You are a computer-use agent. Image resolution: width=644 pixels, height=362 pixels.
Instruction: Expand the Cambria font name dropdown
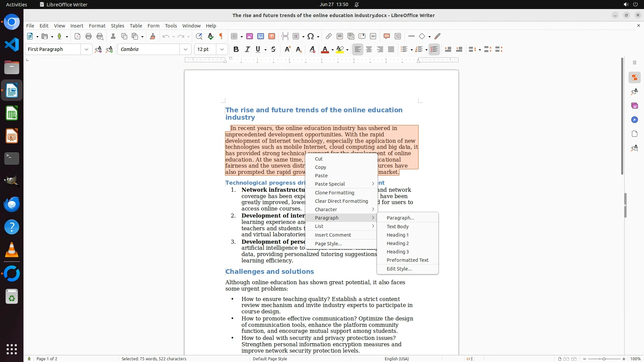pyautogui.click(x=185, y=49)
